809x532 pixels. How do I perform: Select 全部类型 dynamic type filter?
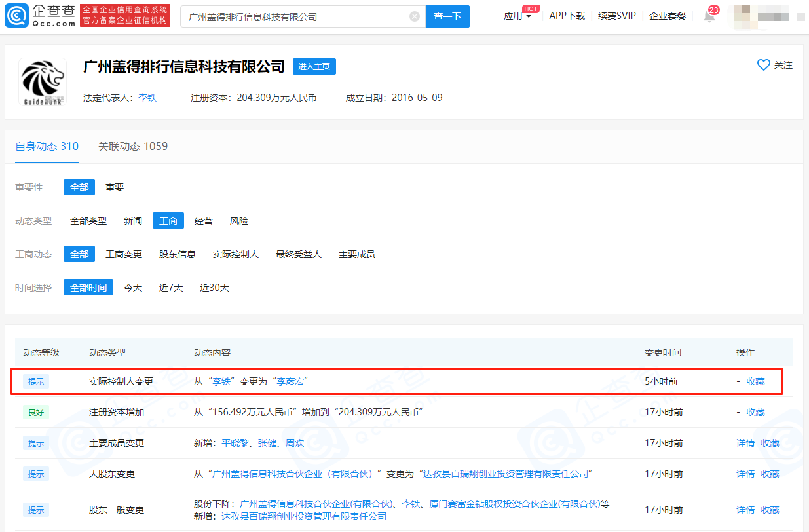(88, 221)
